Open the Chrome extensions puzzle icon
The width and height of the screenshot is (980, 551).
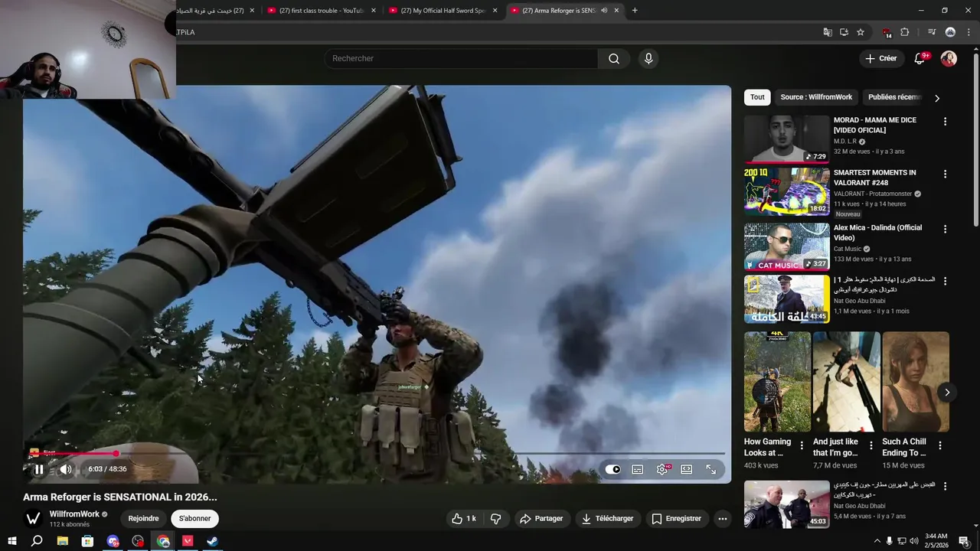pos(904,32)
